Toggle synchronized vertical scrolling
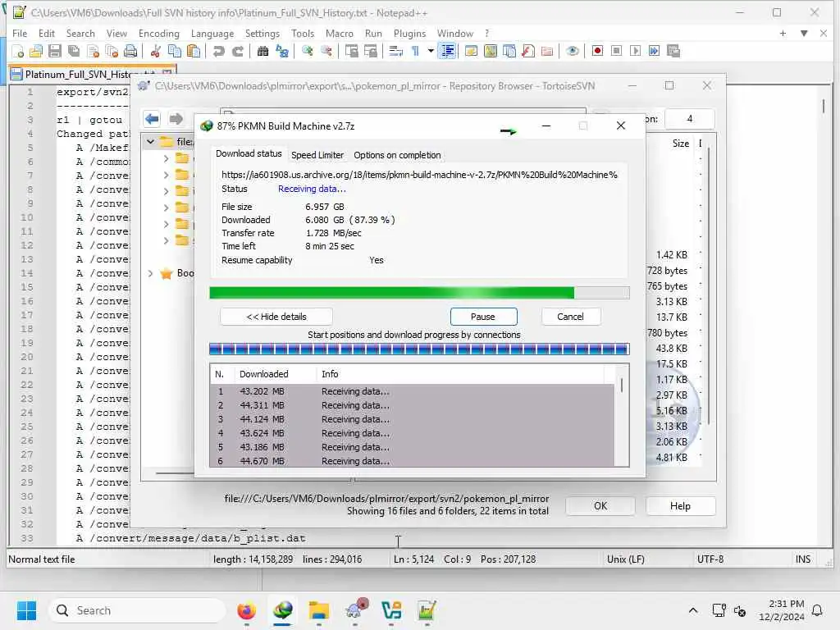 point(351,52)
